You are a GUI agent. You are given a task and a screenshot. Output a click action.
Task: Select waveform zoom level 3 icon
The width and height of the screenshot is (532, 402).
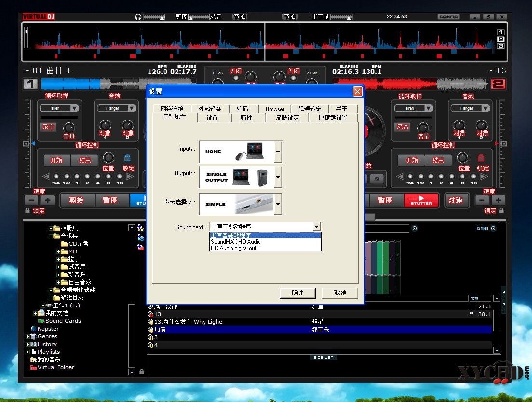(501, 46)
